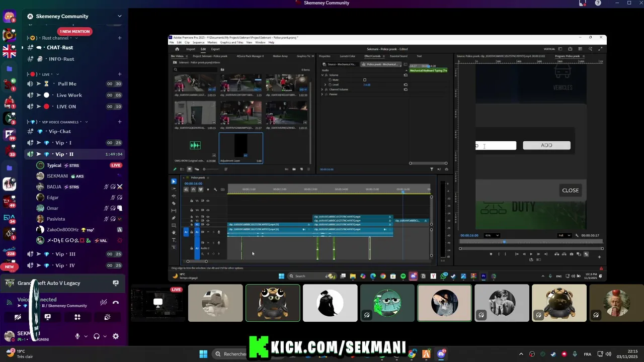Open Program monitor Full resolution dropdown
Image resolution: width=644 pixels, height=362 pixels.
coord(564,235)
